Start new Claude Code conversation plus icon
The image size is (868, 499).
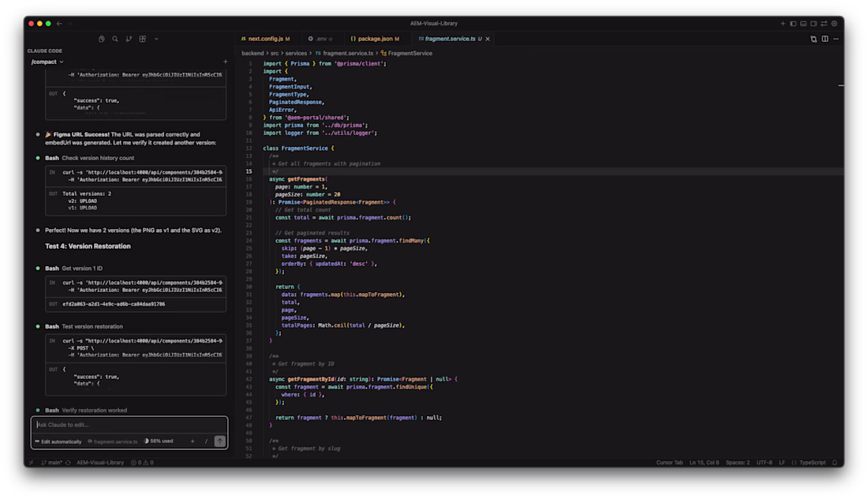(225, 62)
